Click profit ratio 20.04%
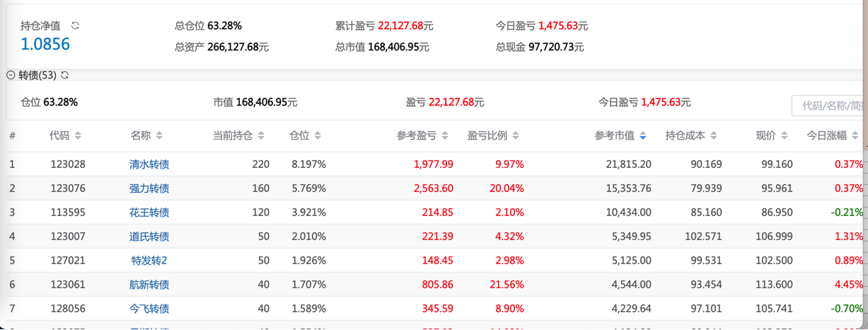The height and width of the screenshot is (330, 868). (507, 188)
